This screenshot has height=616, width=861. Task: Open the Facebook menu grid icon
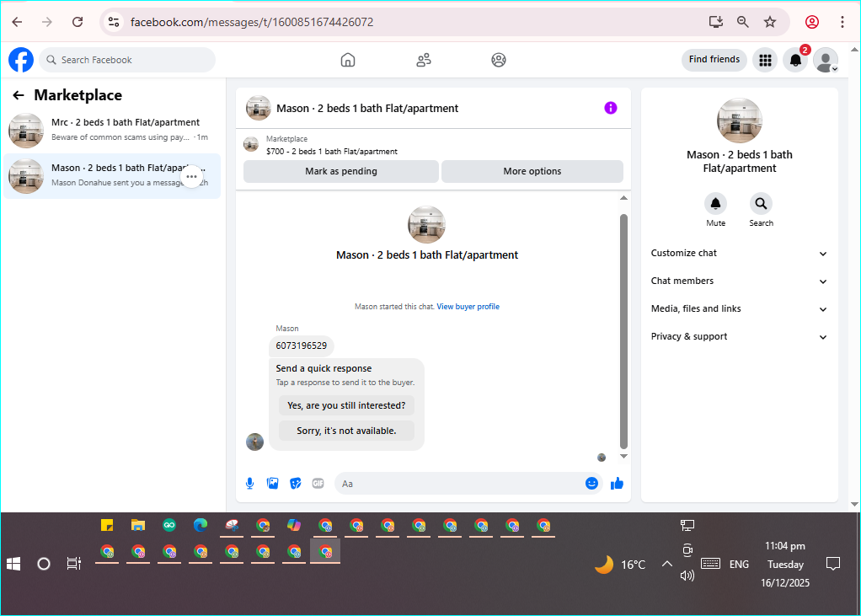click(766, 60)
